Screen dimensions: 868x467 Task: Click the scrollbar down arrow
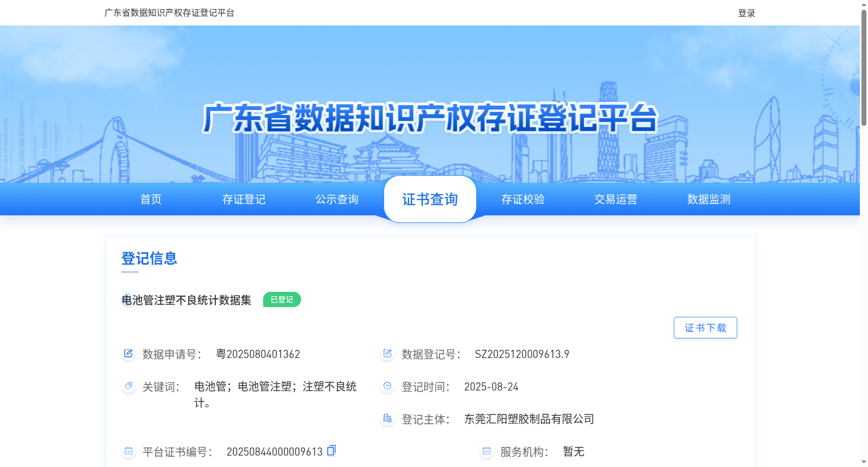(x=864, y=462)
